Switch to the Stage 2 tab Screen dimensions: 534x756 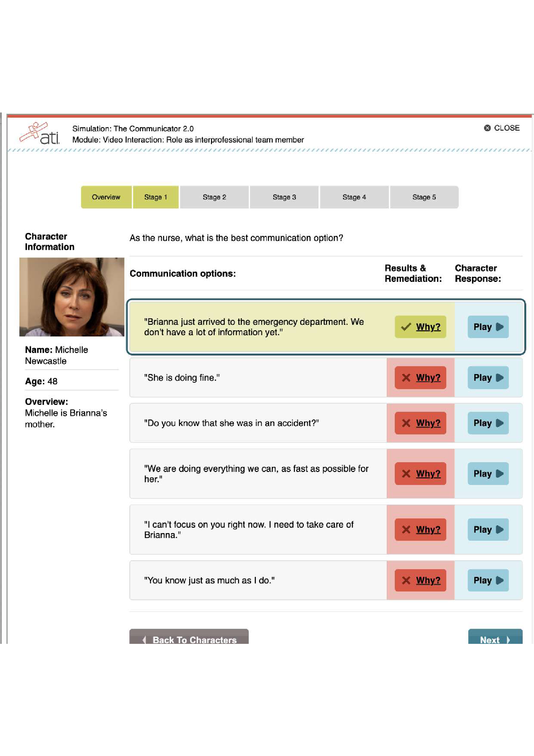(214, 197)
